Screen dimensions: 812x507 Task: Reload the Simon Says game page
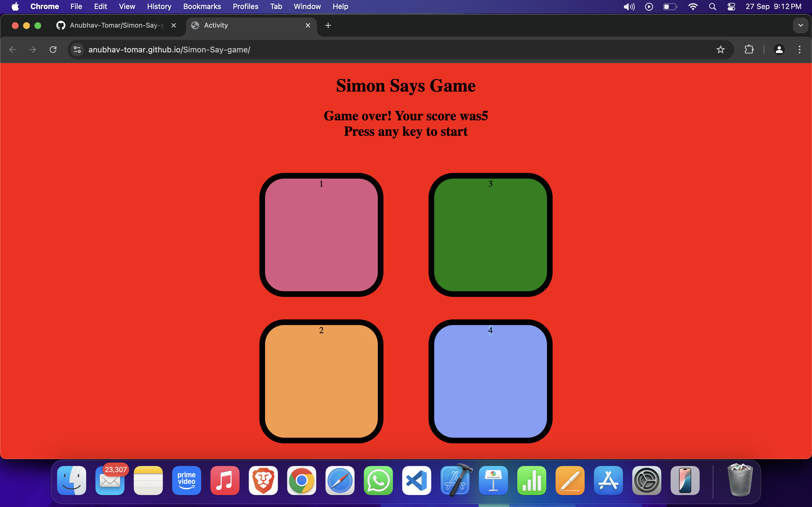(53, 50)
